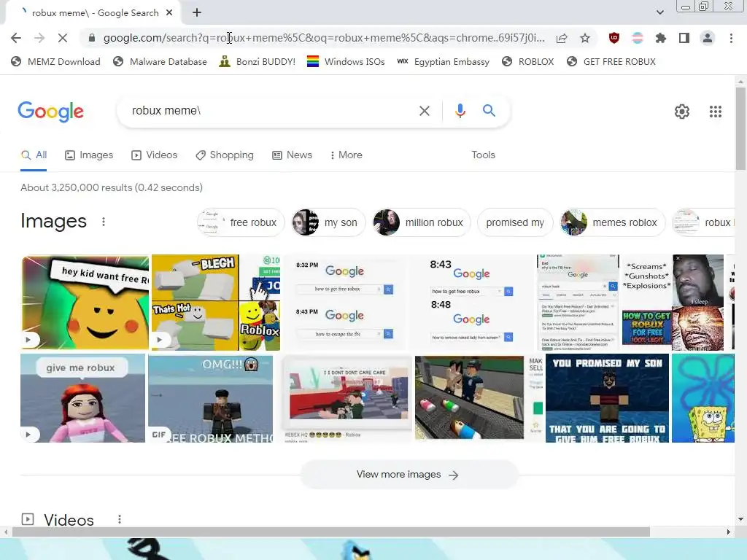Viewport: 747px width, 560px height.
Task: Click the scroll down arrow
Action: coord(740,519)
